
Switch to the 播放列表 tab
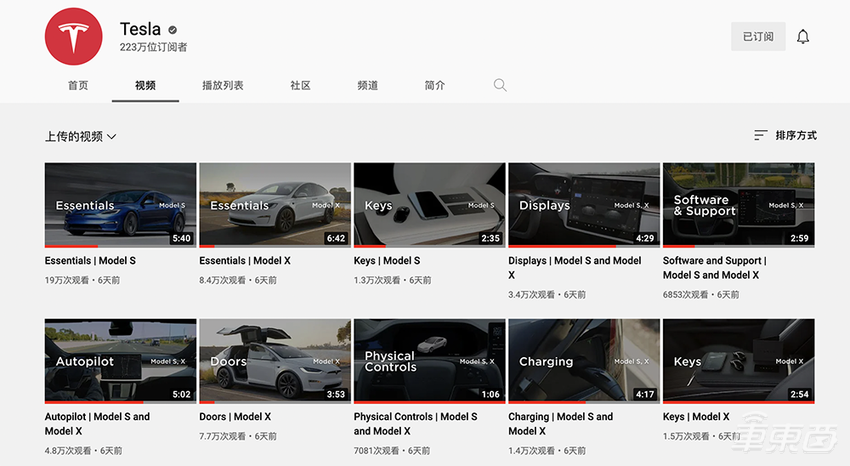point(222,86)
